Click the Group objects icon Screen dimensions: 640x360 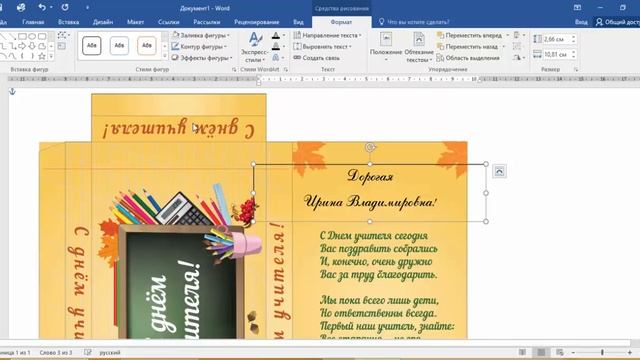[x=517, y=47]
